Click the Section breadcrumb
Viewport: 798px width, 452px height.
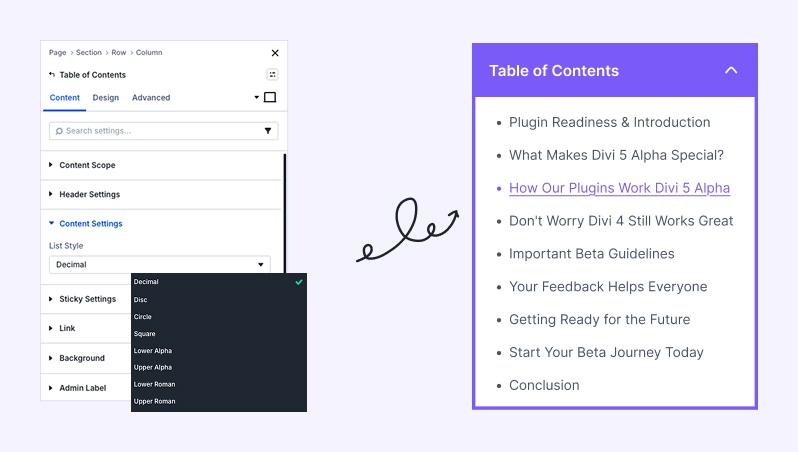tap(89, 53)
